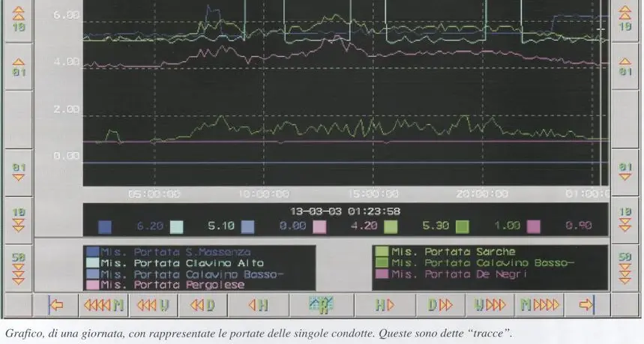Raise scale by 01 on the right panel
Image resolution: width=644 pixels, height=344 pixels.
[625, 67]
